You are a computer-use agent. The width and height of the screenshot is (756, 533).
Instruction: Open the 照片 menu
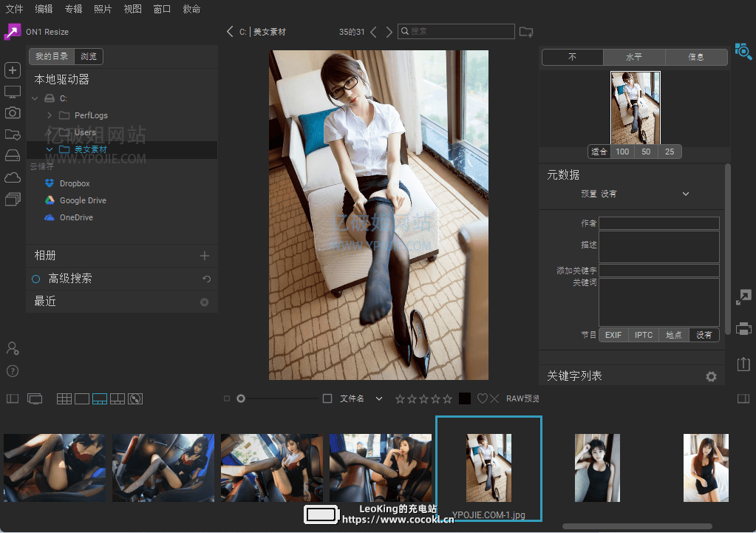click(103, 9)
